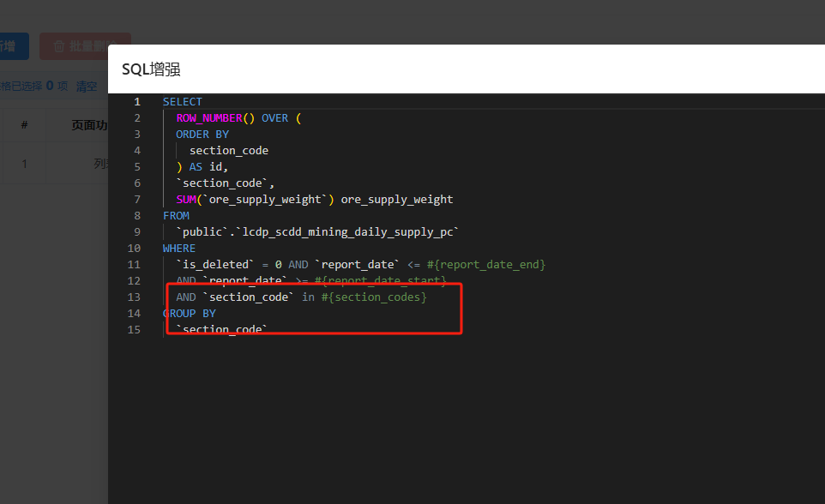The height and width of the screenshot is (504, 825).
Task: Click the lcdp_scdd_mining_daily_supply_pc table name
Action: coord(350,232)
